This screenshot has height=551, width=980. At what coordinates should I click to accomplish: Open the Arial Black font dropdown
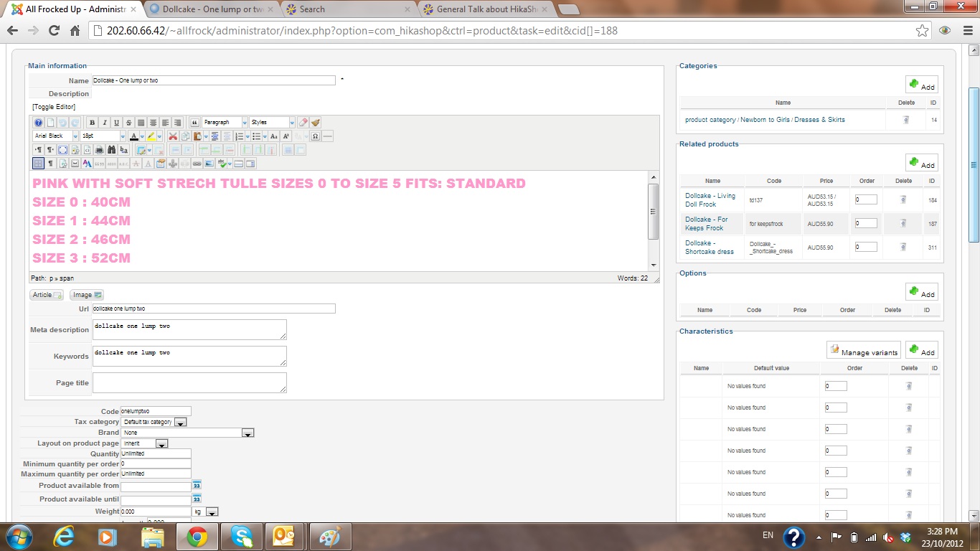pos(56,136)
